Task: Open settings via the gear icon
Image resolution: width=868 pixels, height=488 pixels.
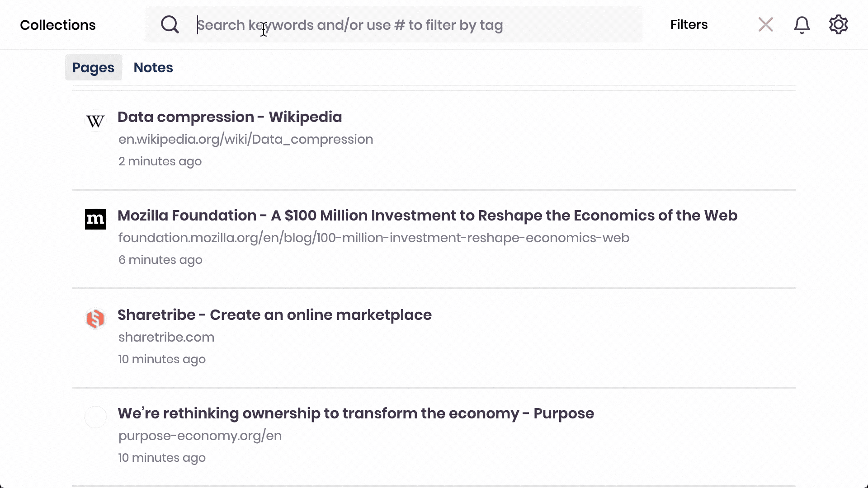Action: click(x=838, y=24)
